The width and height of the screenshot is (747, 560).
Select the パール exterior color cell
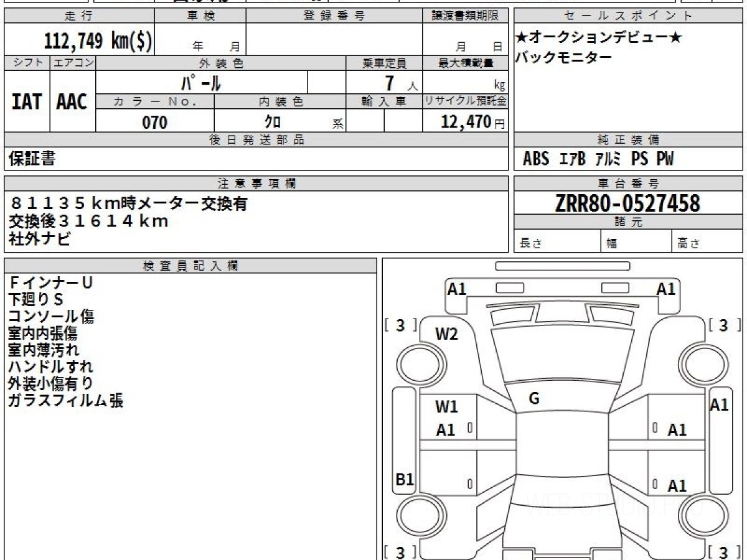pos(201,82)
